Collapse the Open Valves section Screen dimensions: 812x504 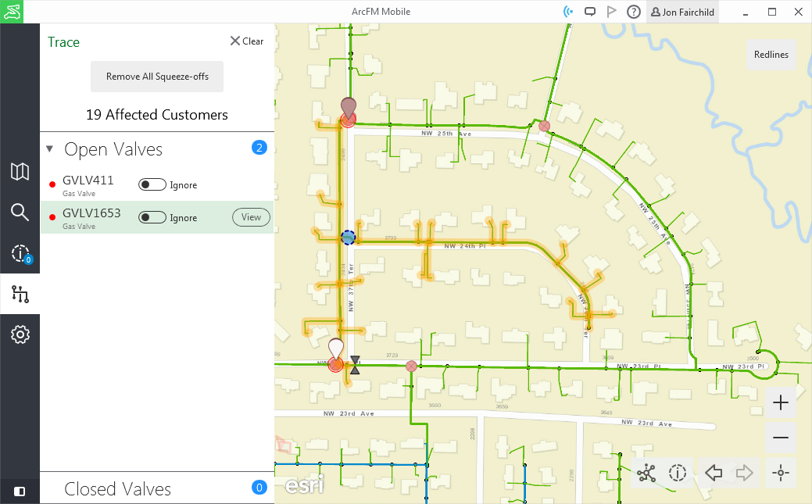50,149
